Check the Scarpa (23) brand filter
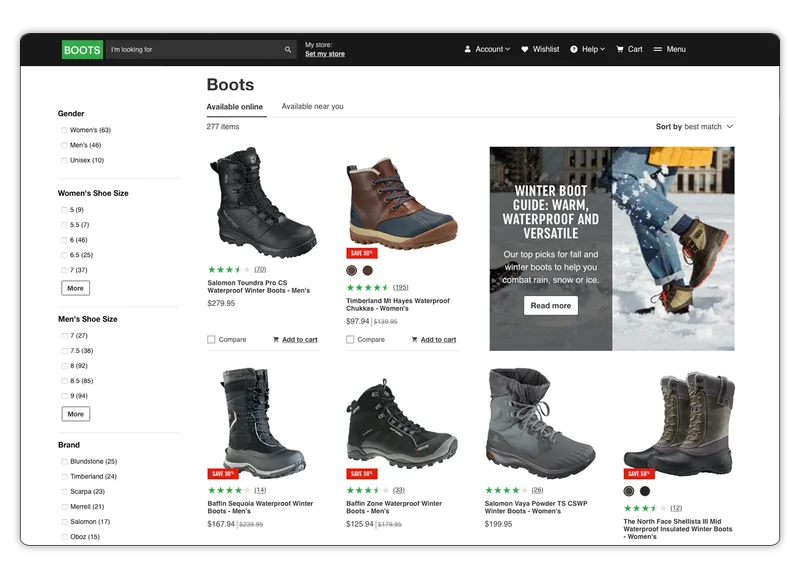 coord(64,492)
